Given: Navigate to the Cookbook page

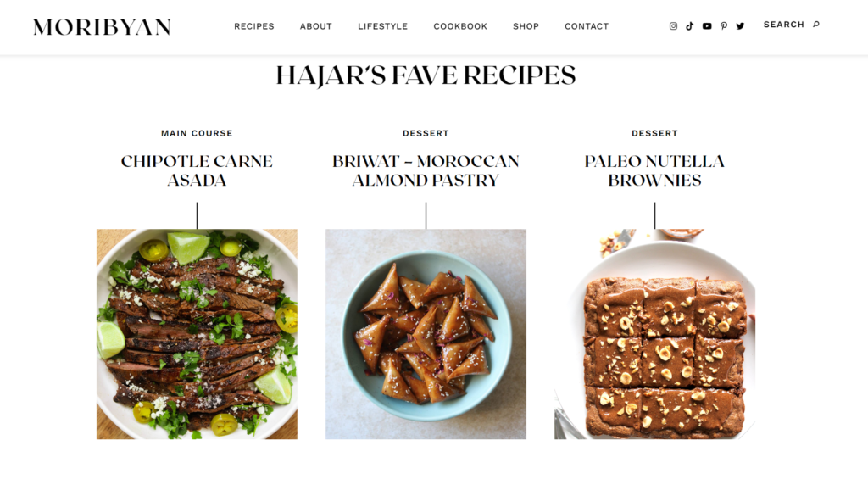Looking at the screenshot, I should pos(460,26).
